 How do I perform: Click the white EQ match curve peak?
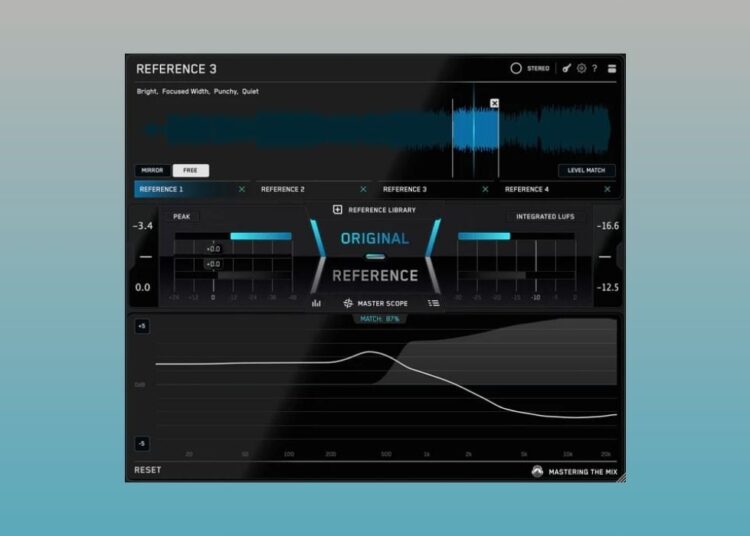tap(371, 352)
